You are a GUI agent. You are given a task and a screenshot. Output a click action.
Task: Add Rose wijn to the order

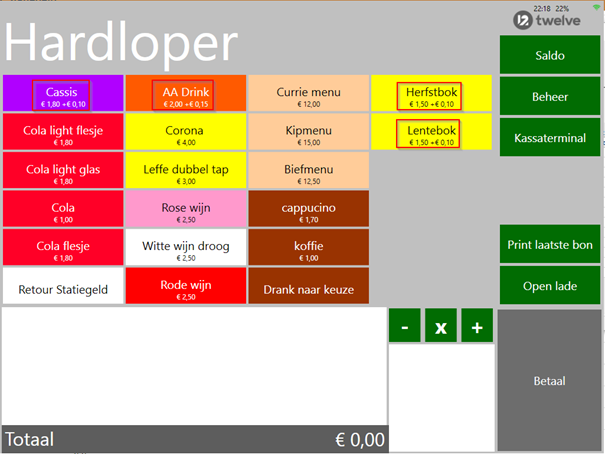tap(185, 210)
